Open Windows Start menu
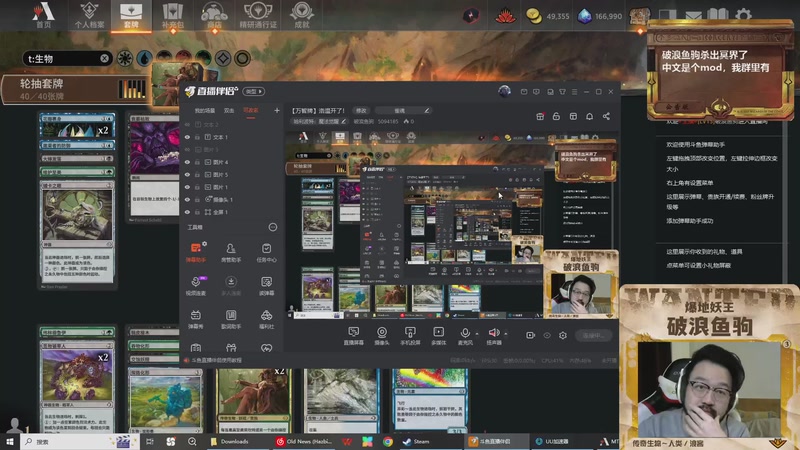Image resolution: width=800 pixels, height=450 pixels. pyautogui.click(x=10, y=441)
